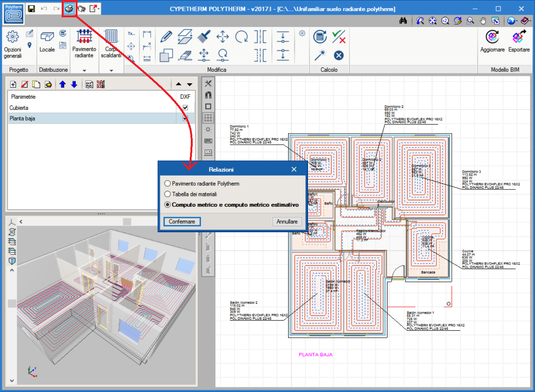Click the binoculars search icon
Image resolution: width=535 pixels, height=392 pixels.
pos(403,21)
